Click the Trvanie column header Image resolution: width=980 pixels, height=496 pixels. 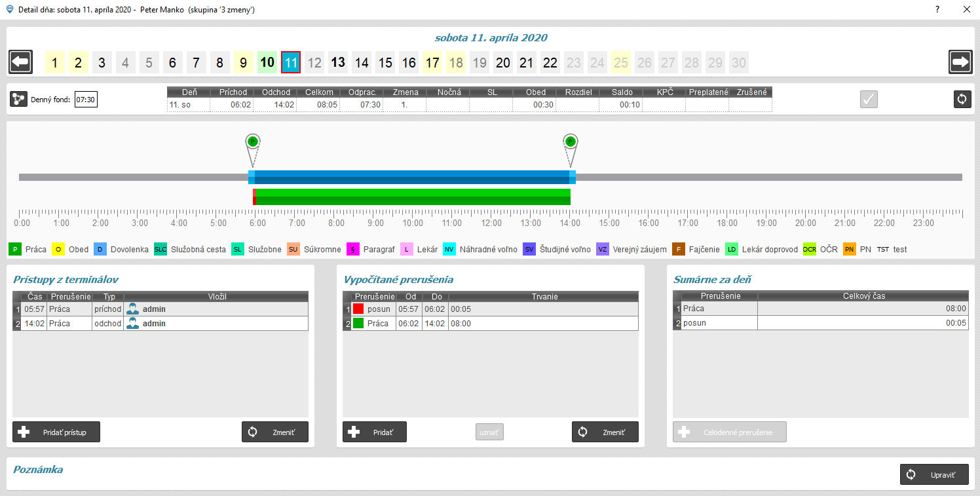(x=544, y=297)
